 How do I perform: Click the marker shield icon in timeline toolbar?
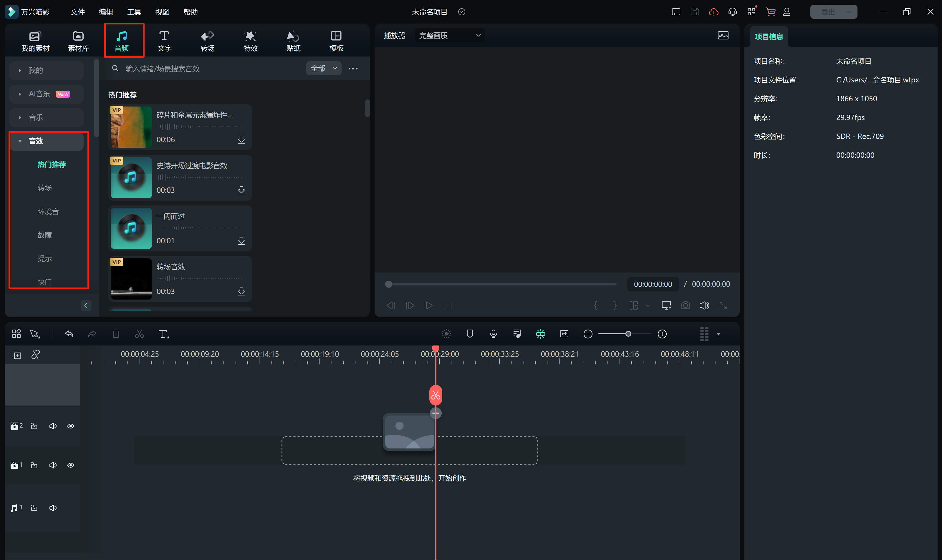pyautogui.click(x=470, y=334)
